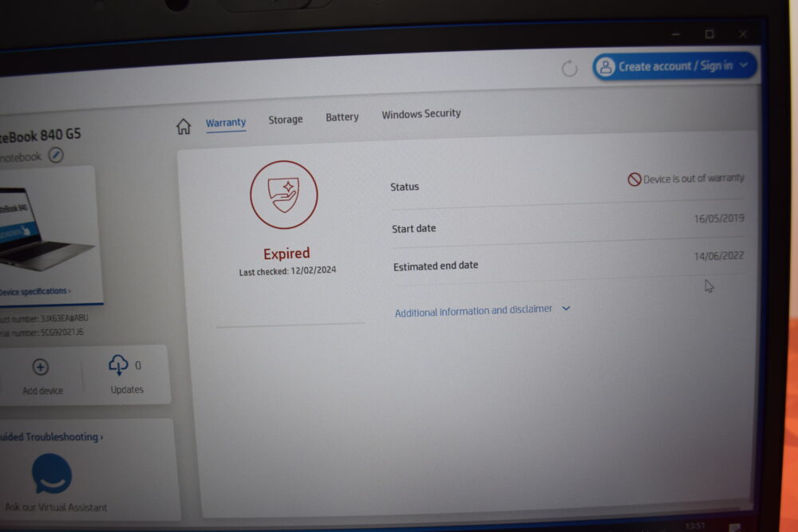
Task: Maximize the HP Support Assistant window
Action: pos(709,34)
